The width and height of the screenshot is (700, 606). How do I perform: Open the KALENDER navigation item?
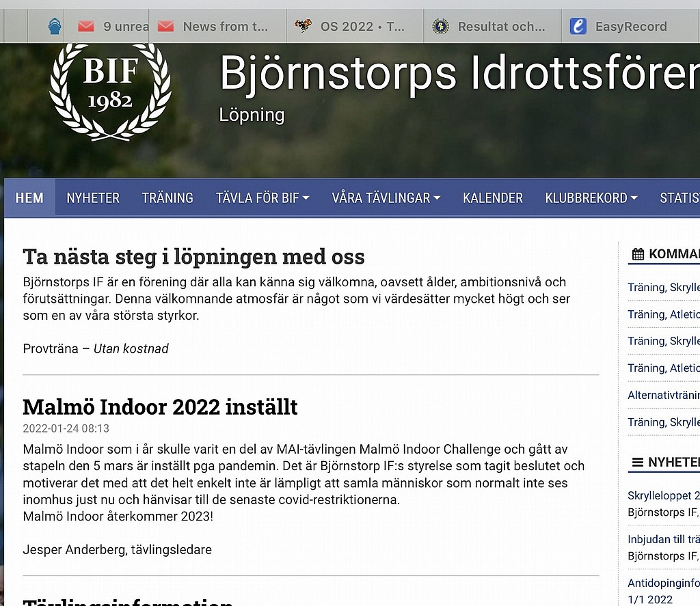coord(493,197)
